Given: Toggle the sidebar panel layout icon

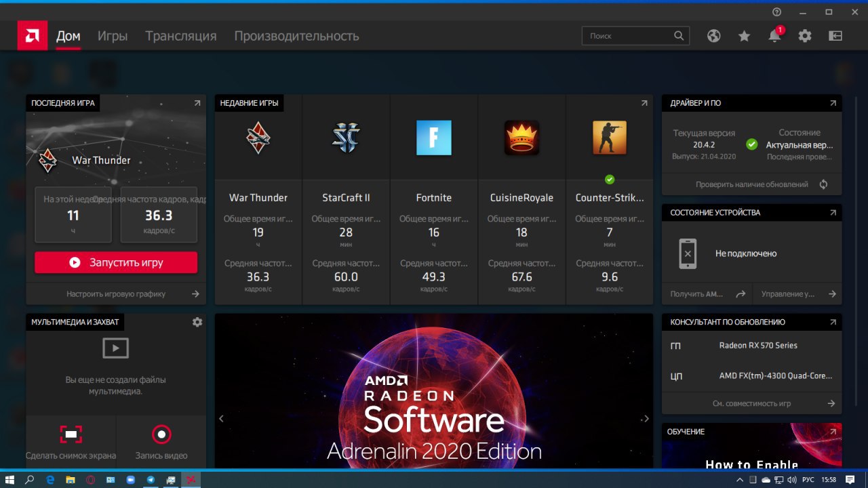Looking at the screenshot, I should click(x=835, y=36).
